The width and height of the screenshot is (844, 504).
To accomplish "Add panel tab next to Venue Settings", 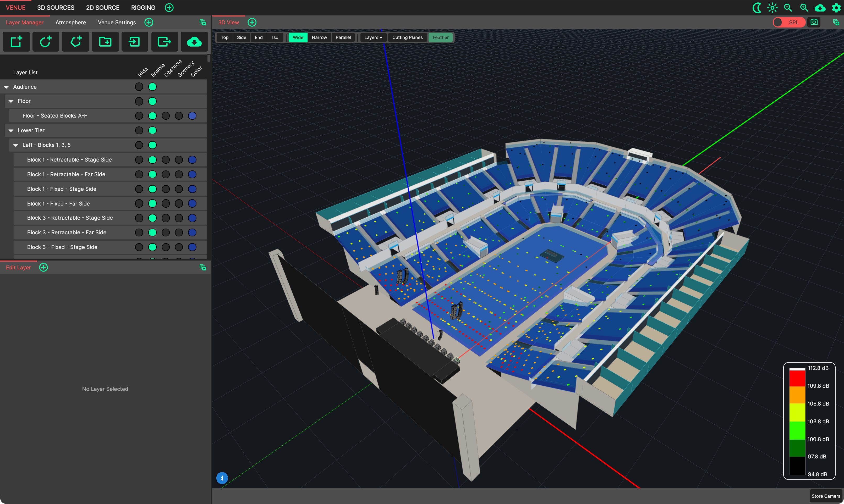I will pos(149,23).
